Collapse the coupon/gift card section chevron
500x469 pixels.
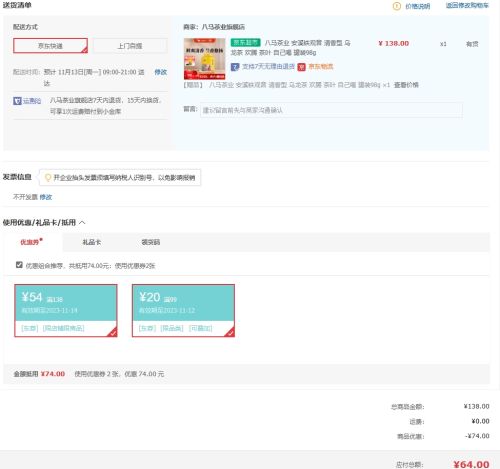click(82, 222)
